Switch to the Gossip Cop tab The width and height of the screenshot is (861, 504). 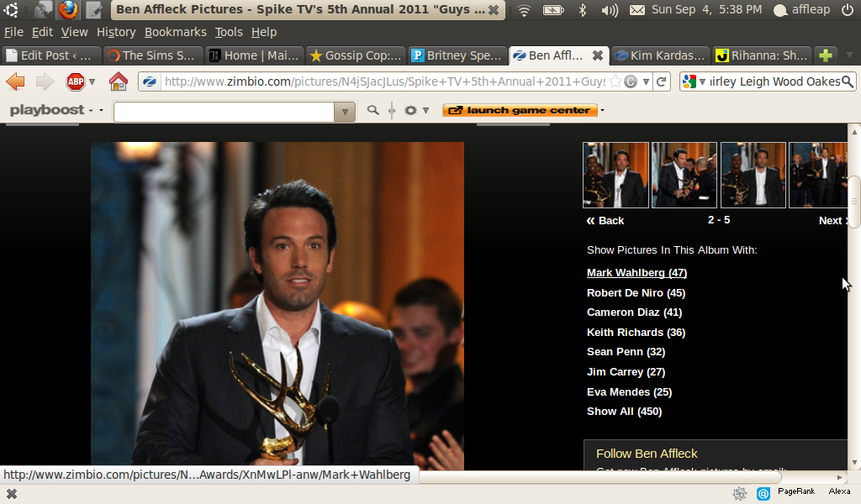point(356,55)
